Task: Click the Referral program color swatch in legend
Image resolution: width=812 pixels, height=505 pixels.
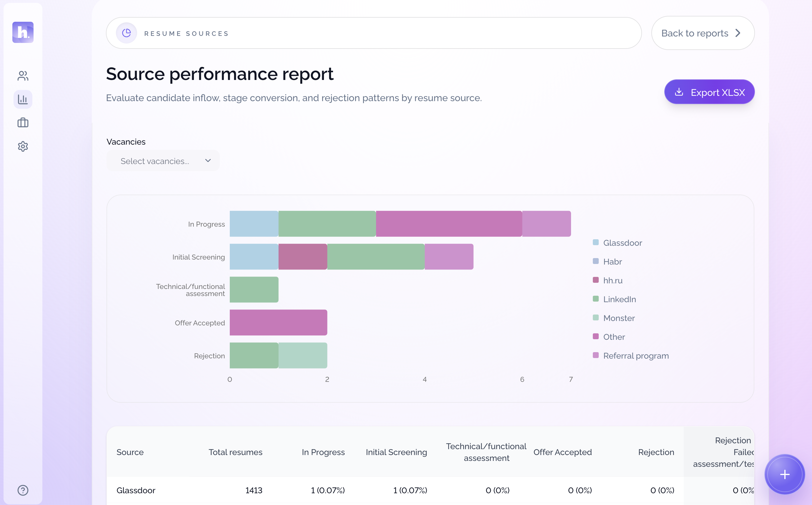Action: pyautogui.click(x=595, y=355)
